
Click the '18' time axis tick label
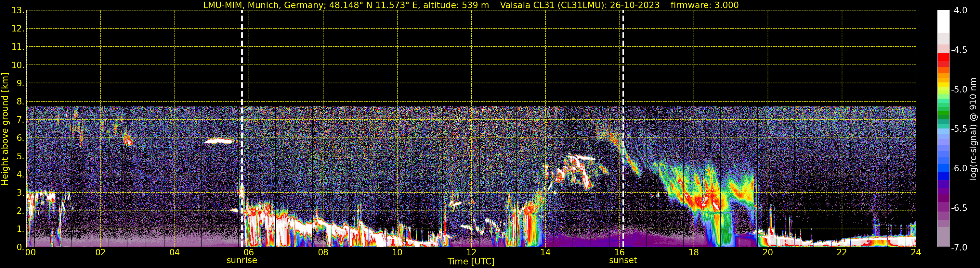[694, 252]
